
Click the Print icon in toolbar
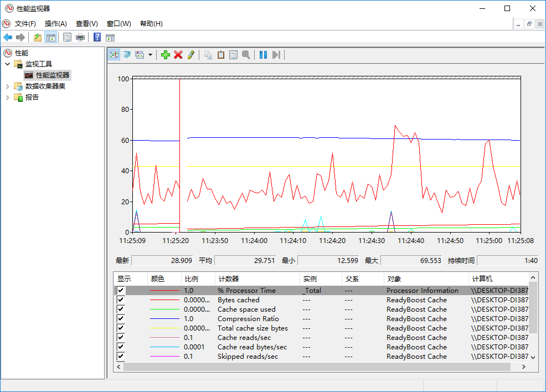[80, 37]
